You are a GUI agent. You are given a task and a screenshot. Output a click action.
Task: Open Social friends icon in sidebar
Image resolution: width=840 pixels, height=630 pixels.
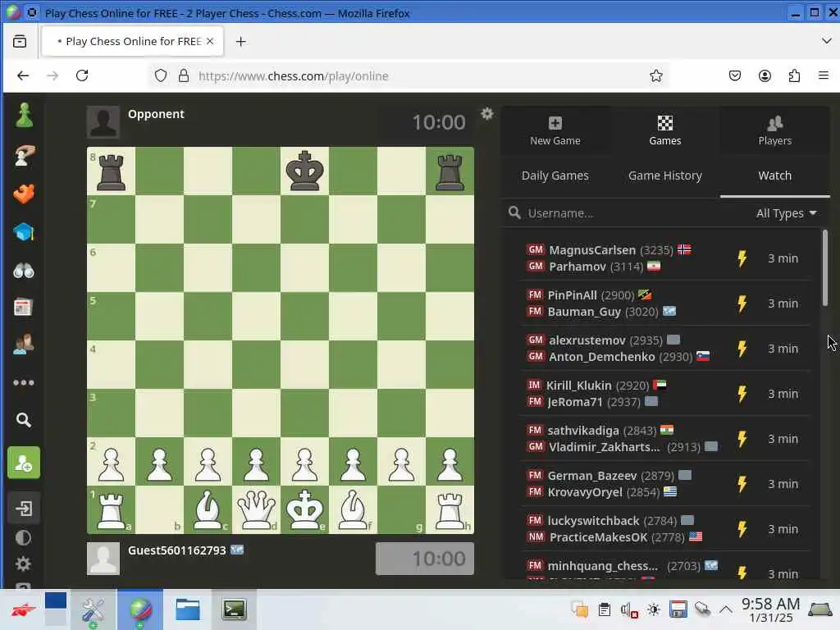point(24,345)
